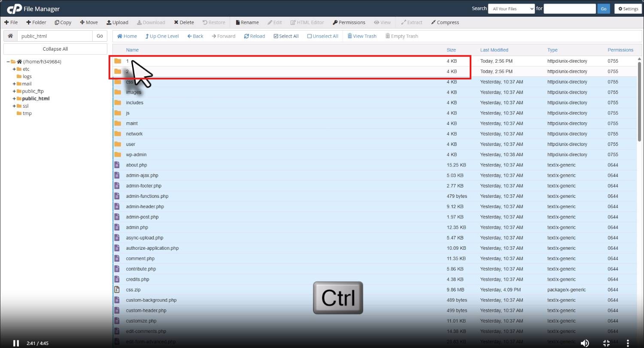Reload the file listing
Image resolution: width=644 pixels, height=348 pixels.
coord(255,36)
